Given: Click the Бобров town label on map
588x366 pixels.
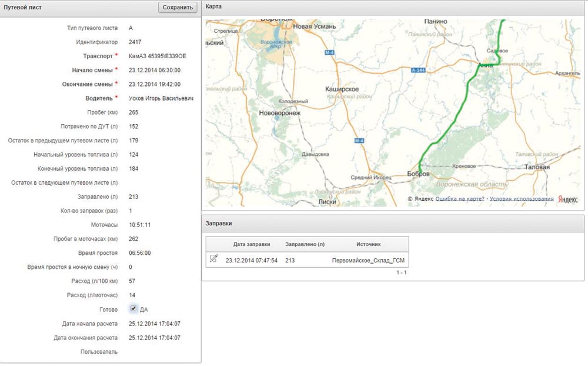Looking at the screenshot, I should click(x=419, y=175).
